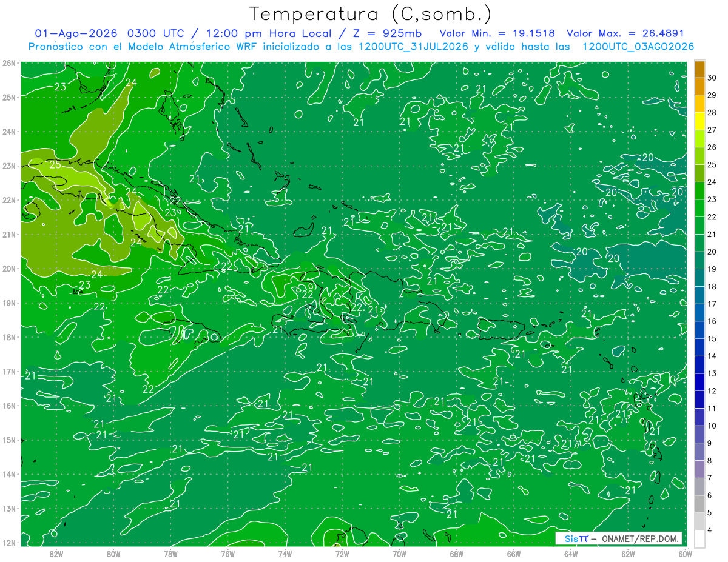Click the "22N" latitude axis label
728x562 pixels.
click(x=9, y=200)
